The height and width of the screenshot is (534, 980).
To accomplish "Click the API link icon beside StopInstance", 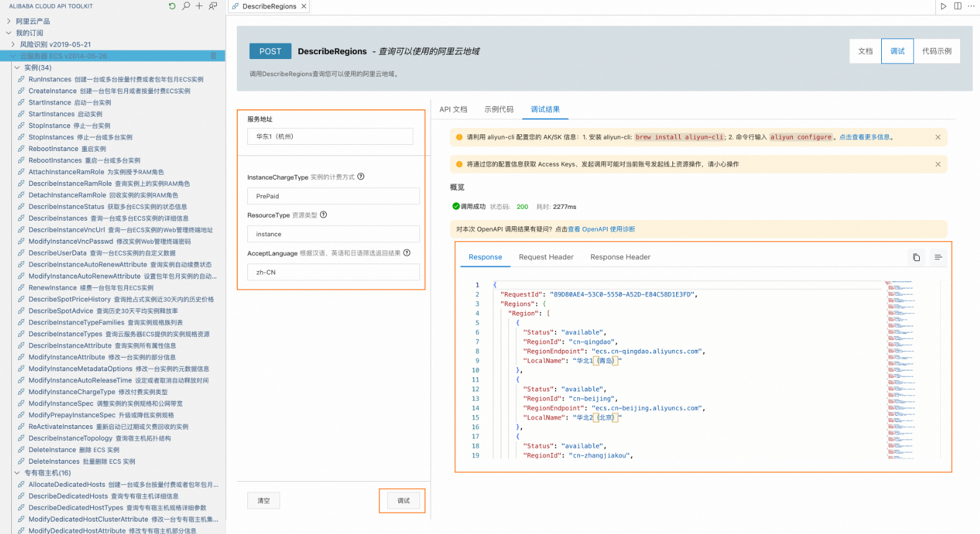I will (x=21, y=126).
